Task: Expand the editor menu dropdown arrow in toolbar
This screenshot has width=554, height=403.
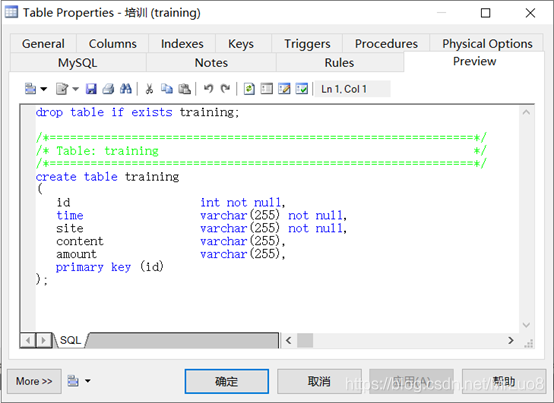Action: pos(44,89)
